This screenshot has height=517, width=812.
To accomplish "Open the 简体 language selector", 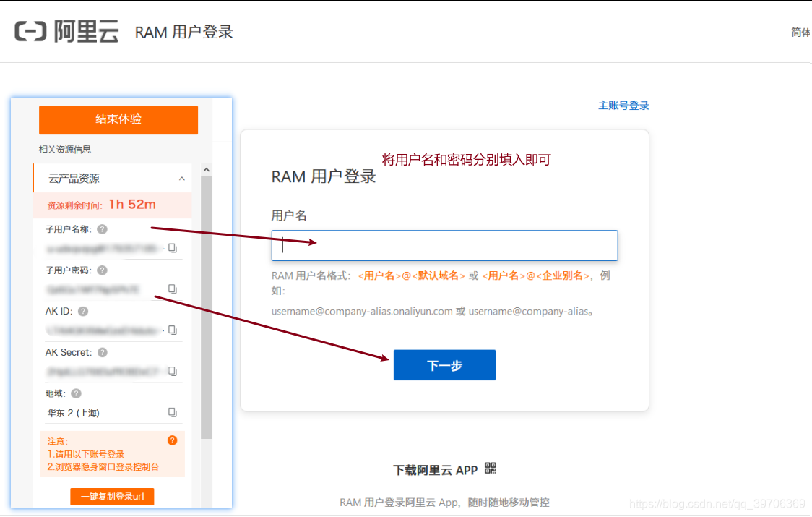I will point(800,32).
